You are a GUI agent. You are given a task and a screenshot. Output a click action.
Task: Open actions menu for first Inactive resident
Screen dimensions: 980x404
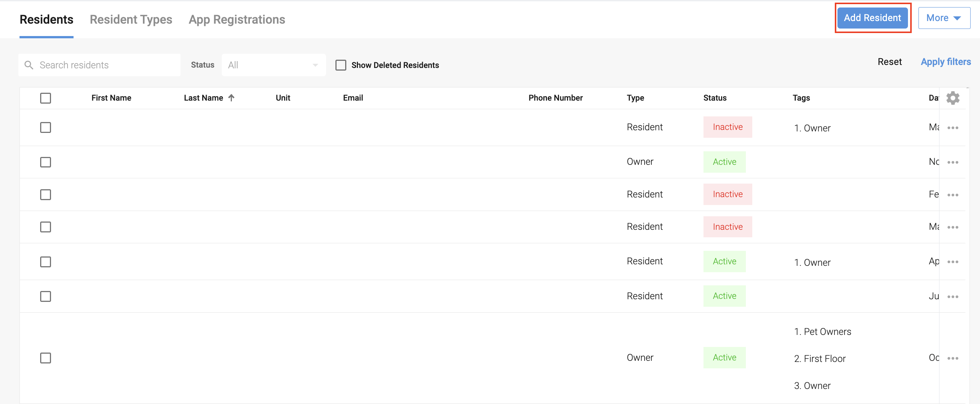tap(953, 128)
